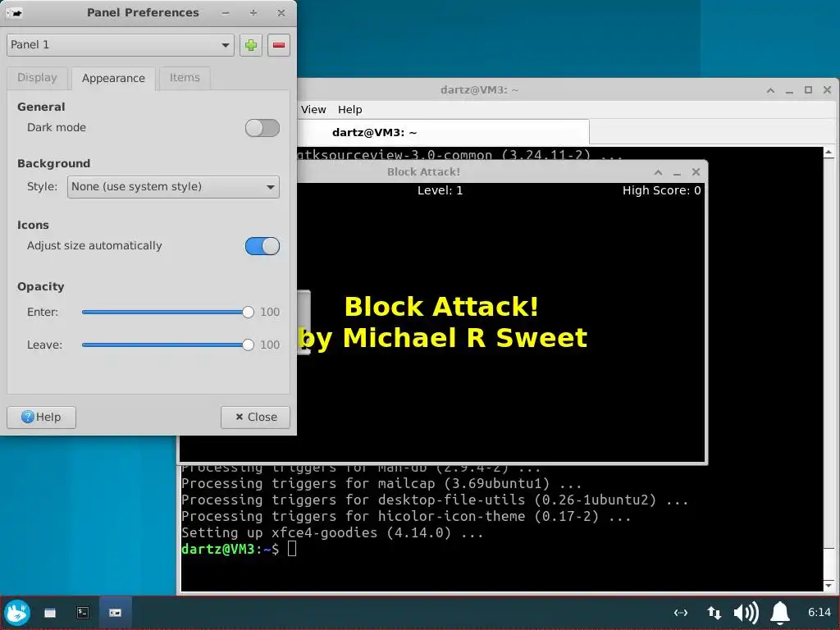This screenshot has width=840, height=630.
Task: Open the volume control speaker icon
Action: [x=746, y=612]
